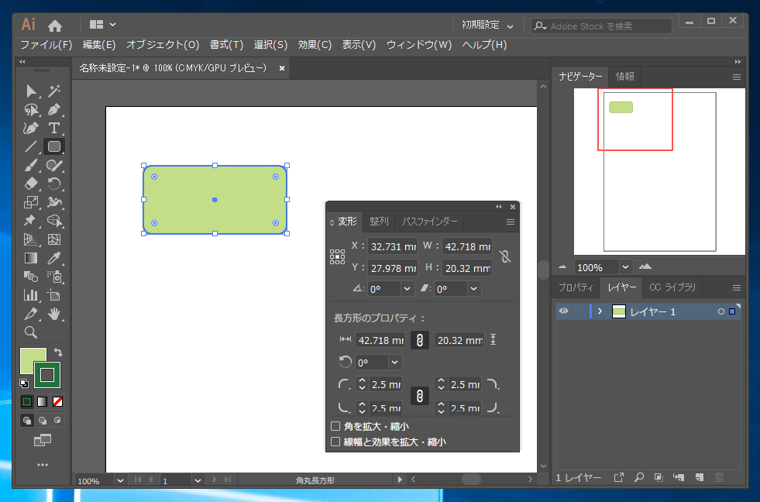The width and height of the screenshot is (760, 502).
Task: Select the Curvature tool
Action: point(31,128)
